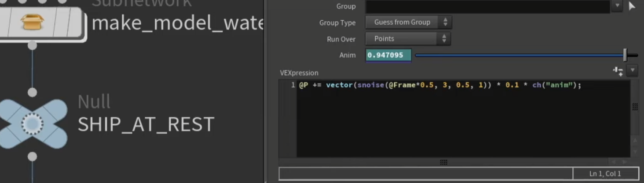Open the VEXpression presets dropdown arrow

(633, 70)
